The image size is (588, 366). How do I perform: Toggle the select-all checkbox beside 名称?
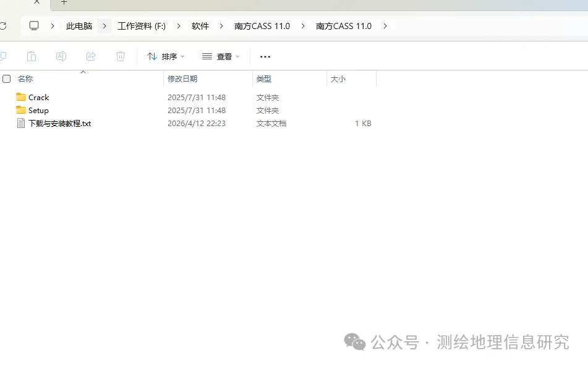7,79
